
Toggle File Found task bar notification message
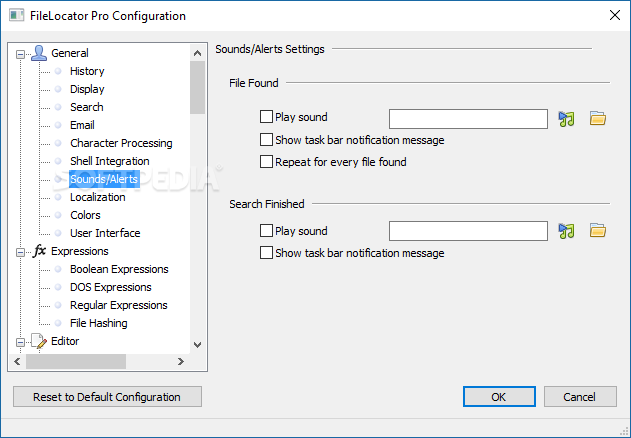266,140
